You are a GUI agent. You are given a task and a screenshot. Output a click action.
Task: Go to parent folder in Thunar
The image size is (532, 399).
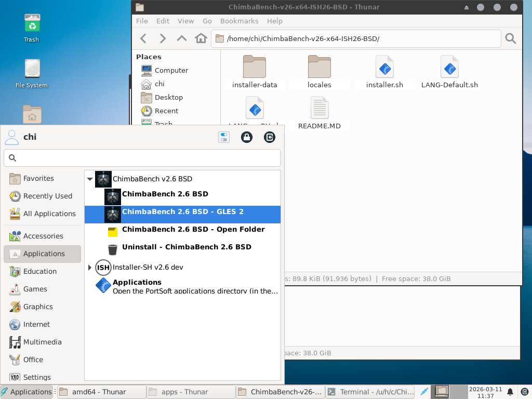[x=182, y=38]
